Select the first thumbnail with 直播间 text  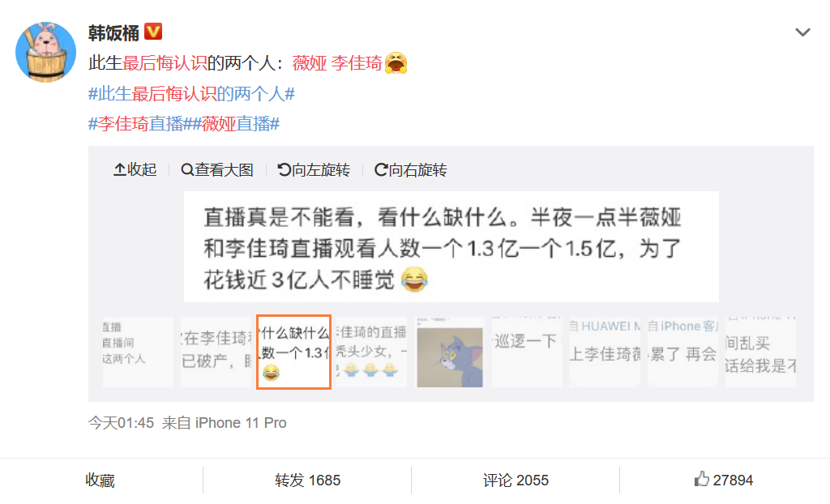[x=138, y=352]
